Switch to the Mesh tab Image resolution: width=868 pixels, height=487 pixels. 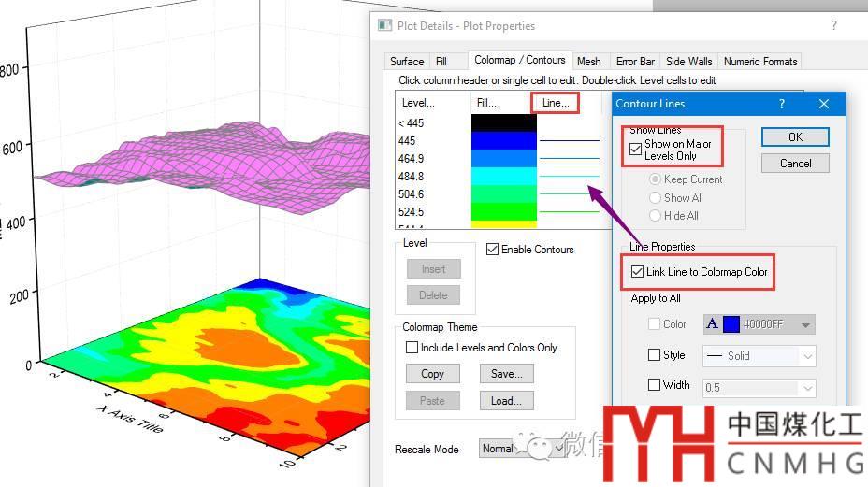[x=588, y=62]
